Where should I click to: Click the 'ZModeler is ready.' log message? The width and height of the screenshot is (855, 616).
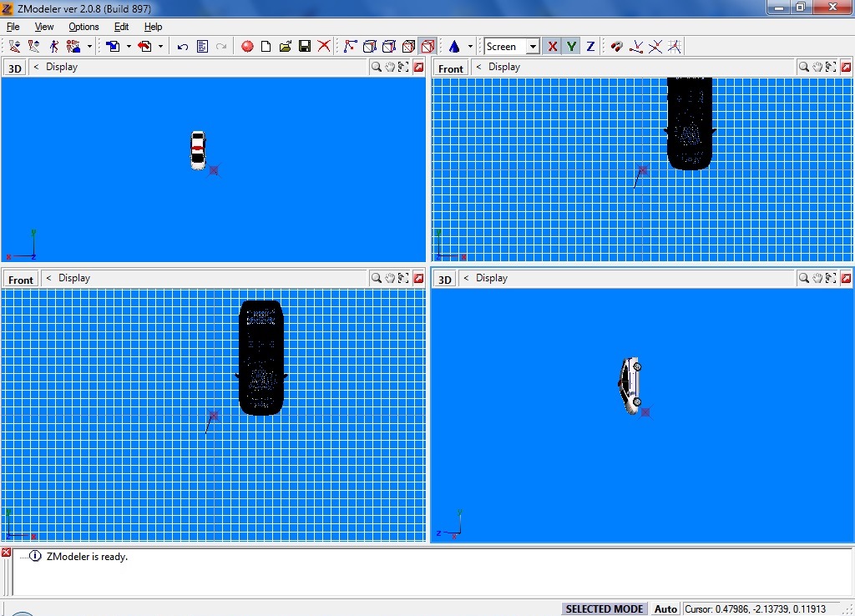coord(87,557)
